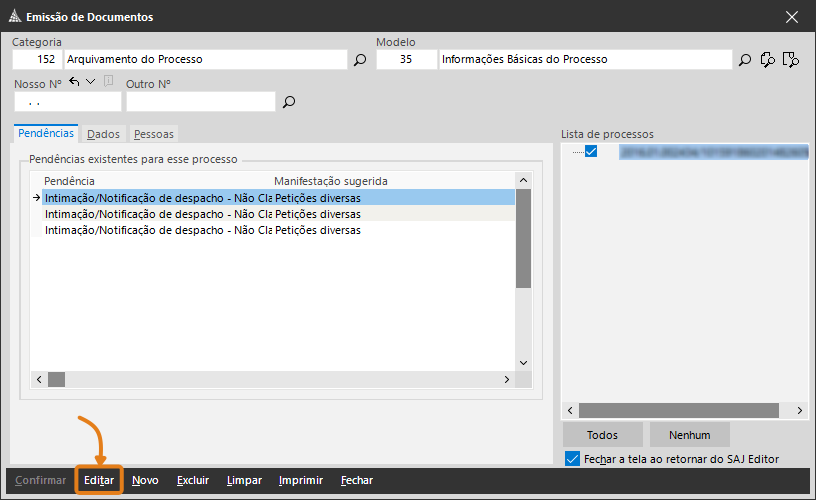816x500 pixels.
Task: Click the Nenhum button
Action: pos(690,435)
